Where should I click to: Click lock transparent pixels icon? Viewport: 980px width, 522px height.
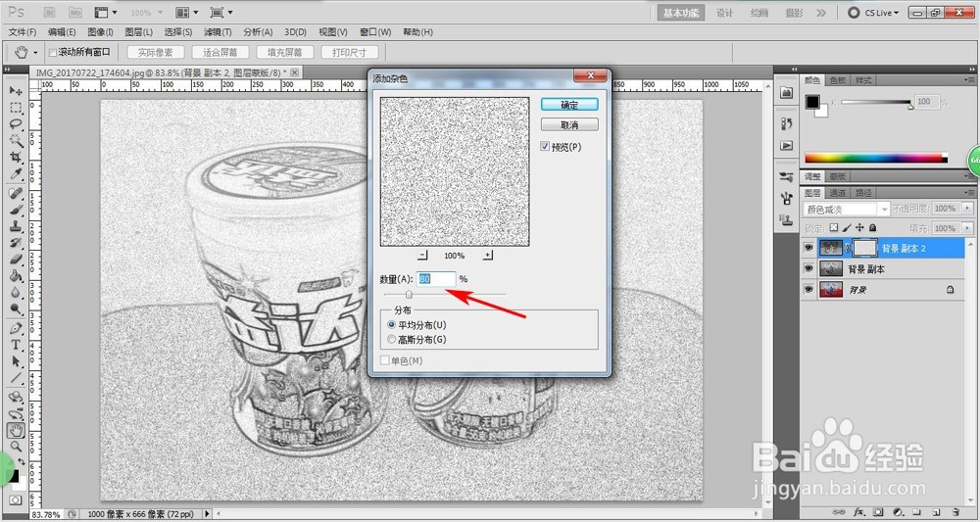click(834, 228)
